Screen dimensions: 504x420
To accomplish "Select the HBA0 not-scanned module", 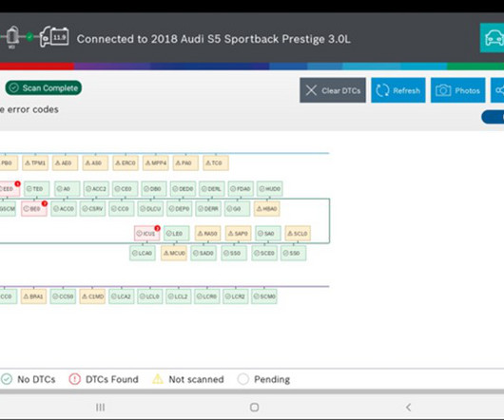I will pos(267,209).
